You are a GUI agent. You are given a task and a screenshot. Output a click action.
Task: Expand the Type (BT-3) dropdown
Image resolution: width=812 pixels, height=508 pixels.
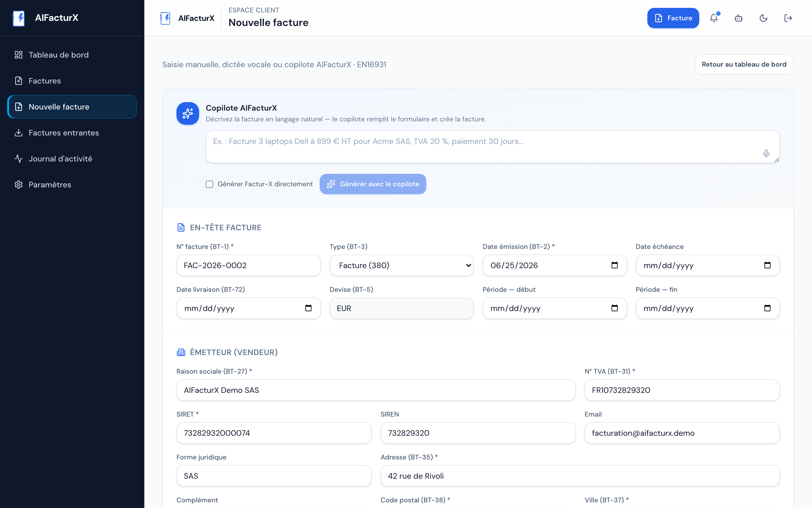pyautogui.click(x=401, y=265)
